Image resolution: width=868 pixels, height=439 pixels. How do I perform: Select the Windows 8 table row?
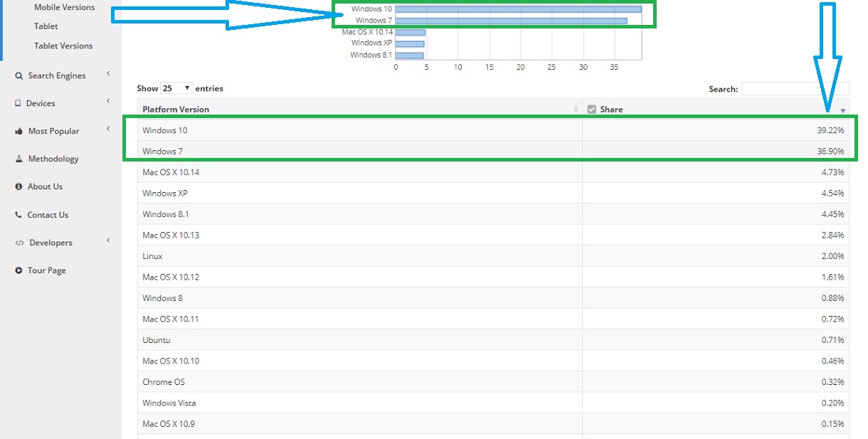click(x=493, y=298)
